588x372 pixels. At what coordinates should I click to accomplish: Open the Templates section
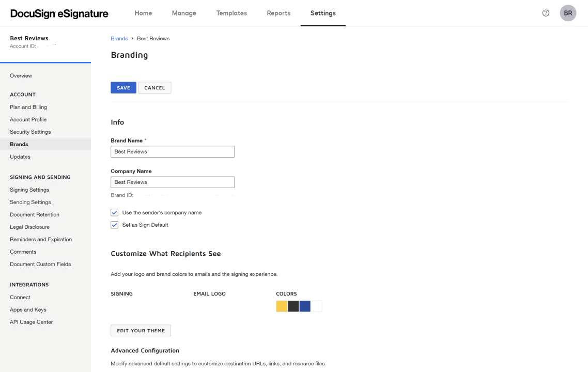231,13
